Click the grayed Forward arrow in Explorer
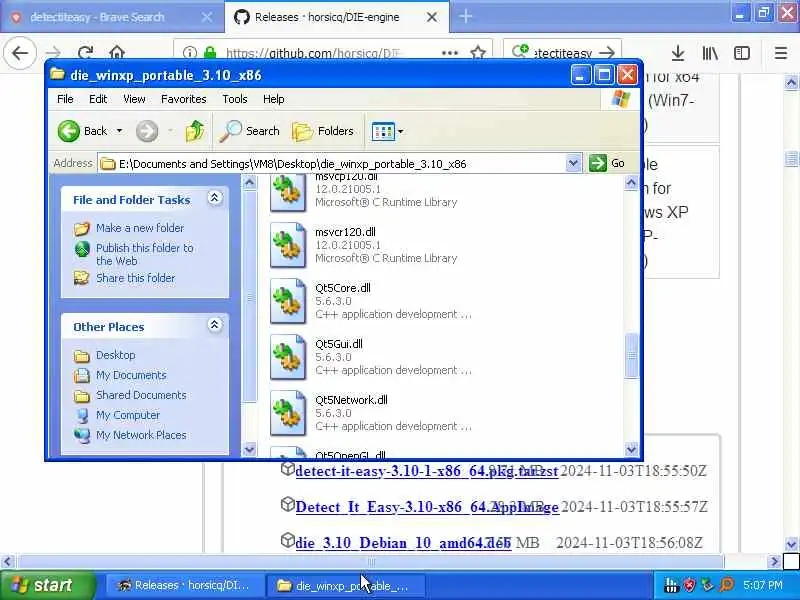The height and width of the screenshot is (600, 800). click(x=147, y=131)
